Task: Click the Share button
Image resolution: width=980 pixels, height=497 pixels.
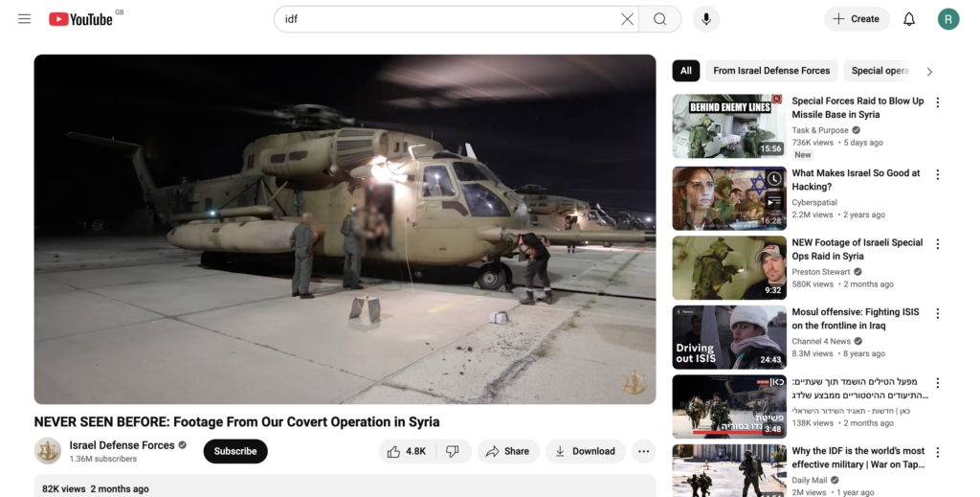Action: tap(506, 451)
